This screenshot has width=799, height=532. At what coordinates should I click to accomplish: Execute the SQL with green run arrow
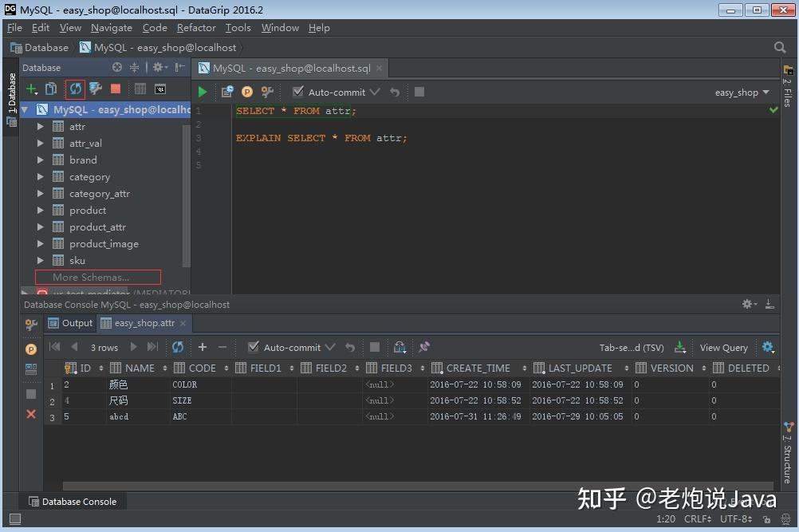pyautogui.click(x=203, y=92)
